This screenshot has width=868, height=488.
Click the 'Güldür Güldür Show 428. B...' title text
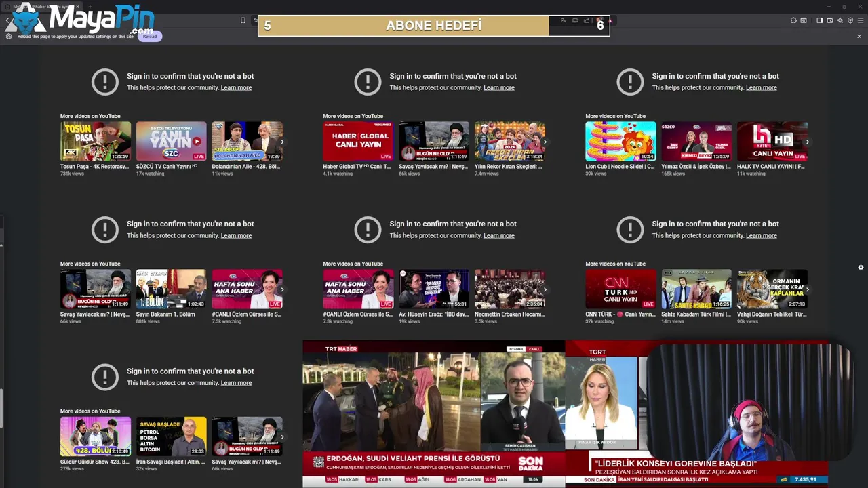[x=94, y=462]
